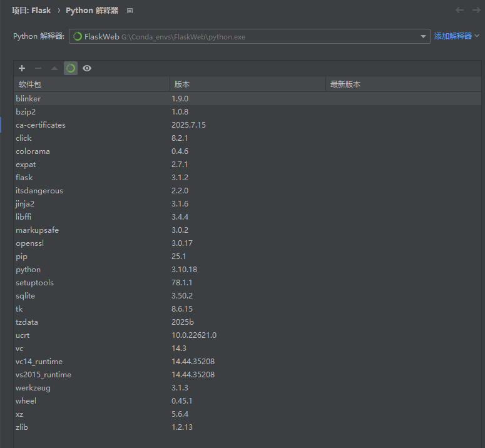The width and height of the screenshot is (485, 448).
Task: Select the libffi package row
Action: (x=247, y=216)
